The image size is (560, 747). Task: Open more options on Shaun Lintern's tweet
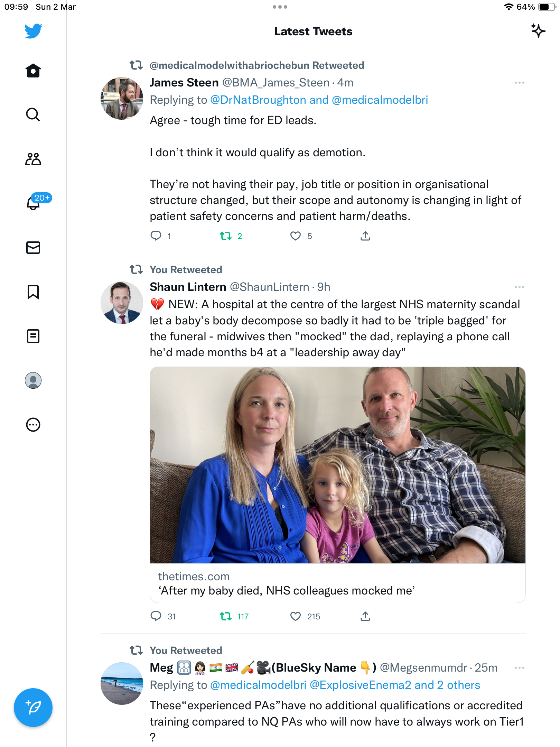click(519, 287)
